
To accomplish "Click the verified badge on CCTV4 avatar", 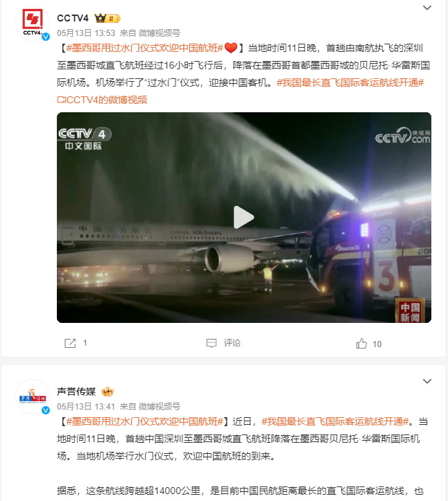I will click(x=46, y=37).
